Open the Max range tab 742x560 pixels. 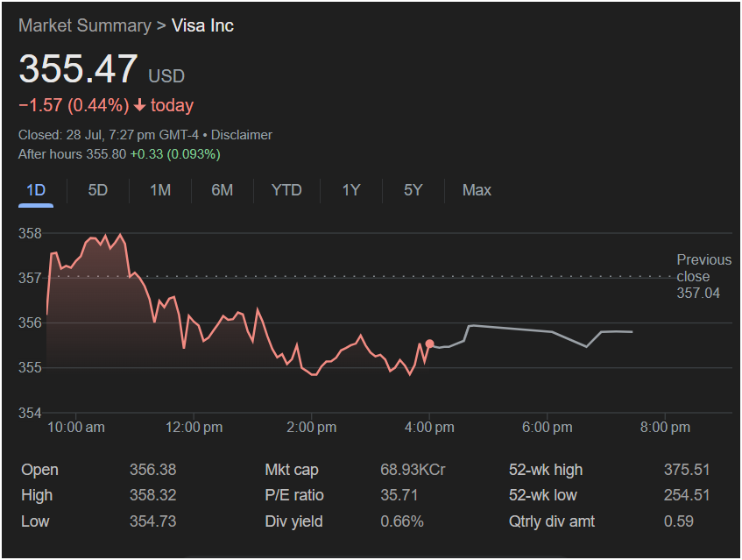click(477, 190)
